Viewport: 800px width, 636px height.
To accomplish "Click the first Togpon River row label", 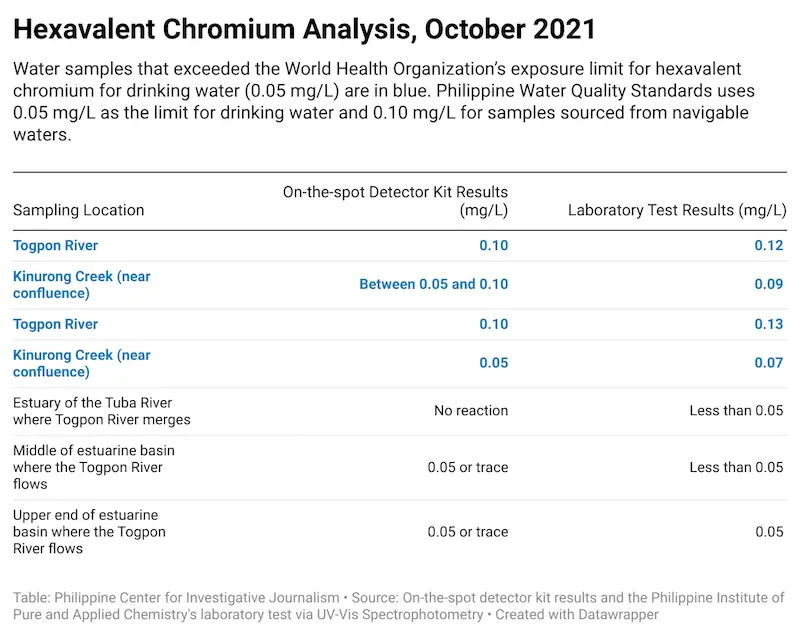I will tap(56, 245).
